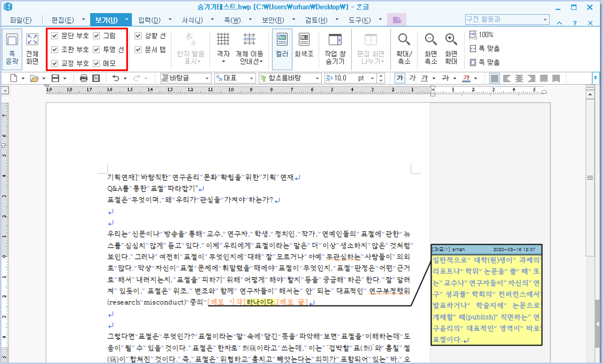
Task: Click the 쪽 윤곽 page outline icon
Action: 12,49
